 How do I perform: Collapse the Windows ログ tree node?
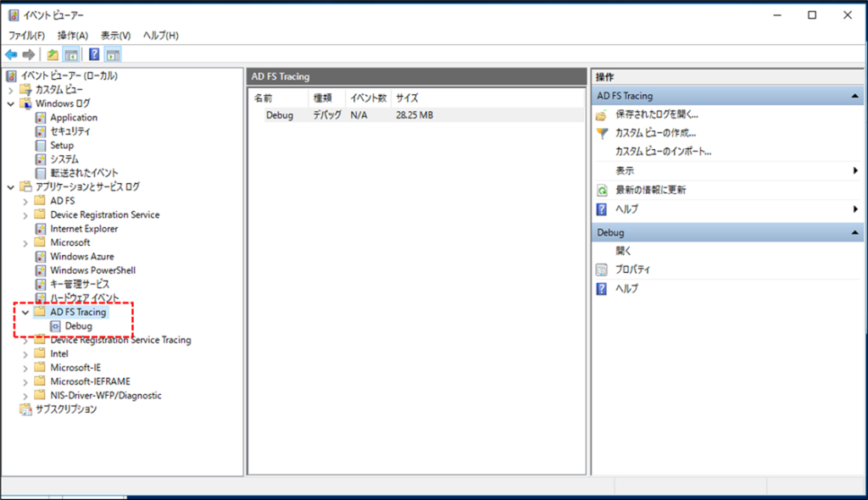pos(10,103)
